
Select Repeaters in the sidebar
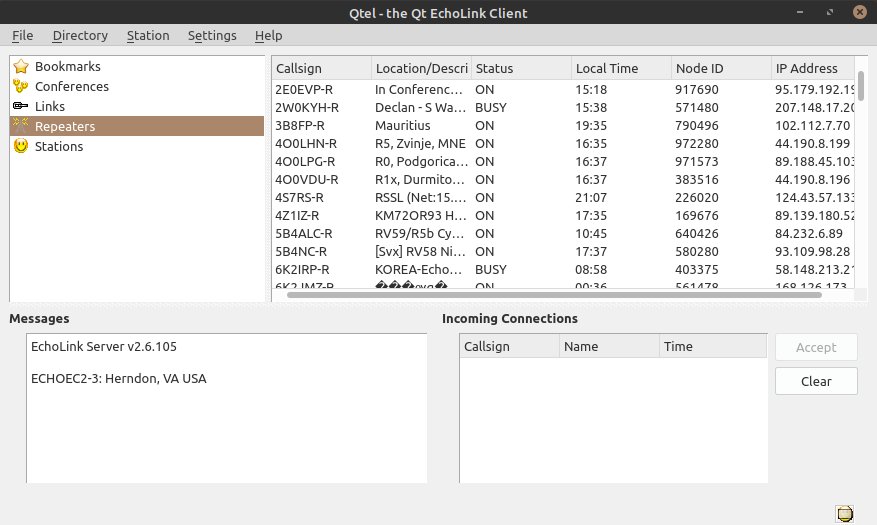pos(136,126)
